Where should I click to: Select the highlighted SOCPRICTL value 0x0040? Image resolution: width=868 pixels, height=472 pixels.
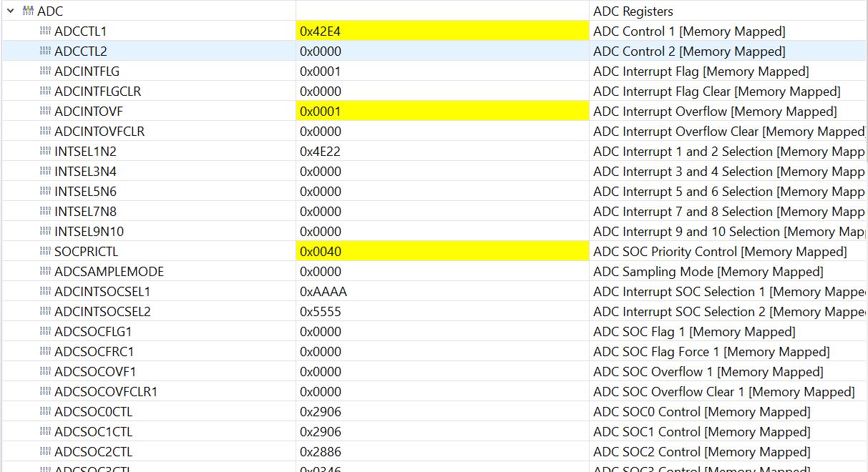click(321, 252)
